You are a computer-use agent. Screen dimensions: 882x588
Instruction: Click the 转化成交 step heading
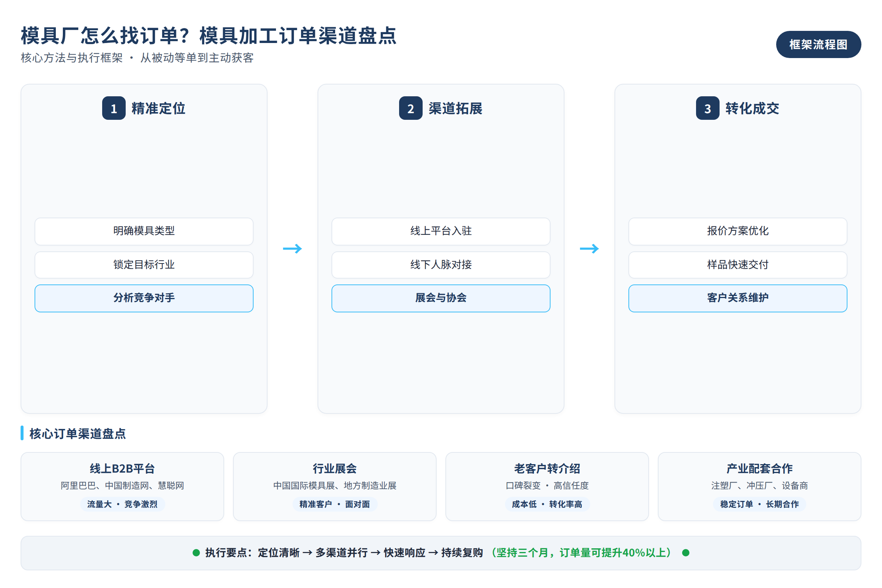(752, 108)
